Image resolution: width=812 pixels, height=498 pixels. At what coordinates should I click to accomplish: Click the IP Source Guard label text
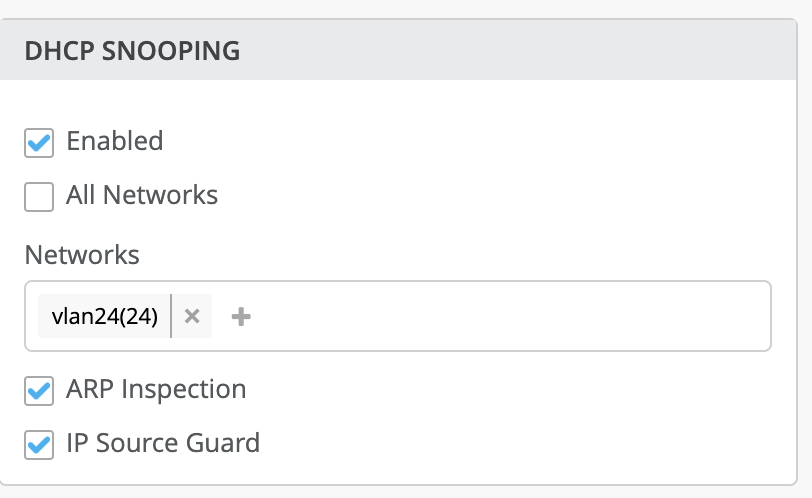pos(163,442)
